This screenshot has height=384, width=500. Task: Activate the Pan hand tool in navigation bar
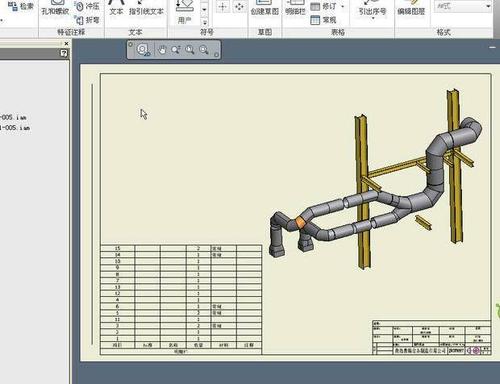pyautogui.click(x=162, y=50)
